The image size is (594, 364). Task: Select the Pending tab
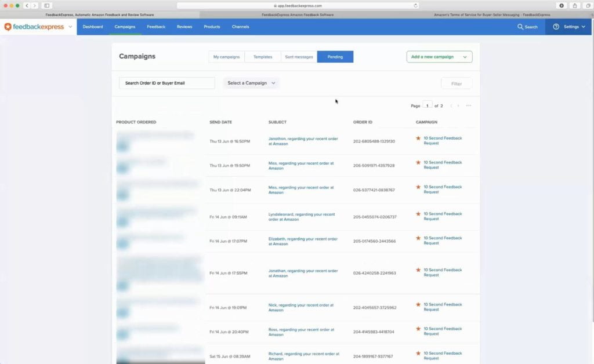pyautogui.click(x=335, y=57)
